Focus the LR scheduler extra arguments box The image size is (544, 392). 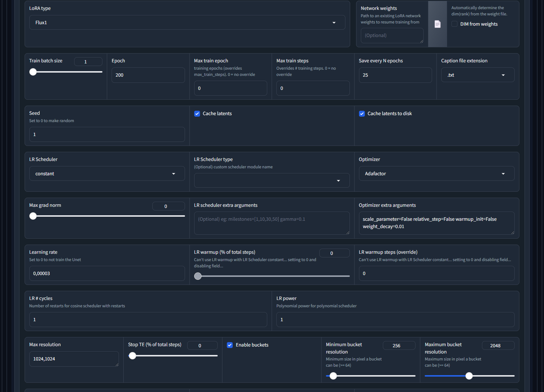coord(272,223)
